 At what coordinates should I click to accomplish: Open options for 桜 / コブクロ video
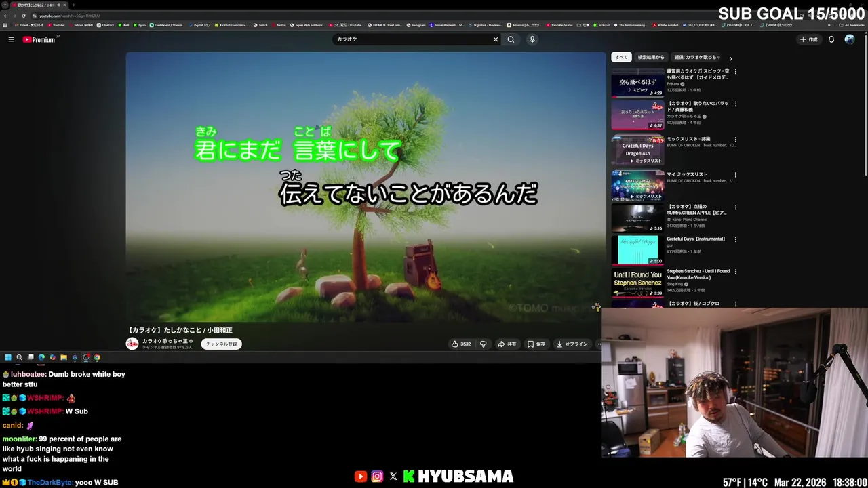736,304
